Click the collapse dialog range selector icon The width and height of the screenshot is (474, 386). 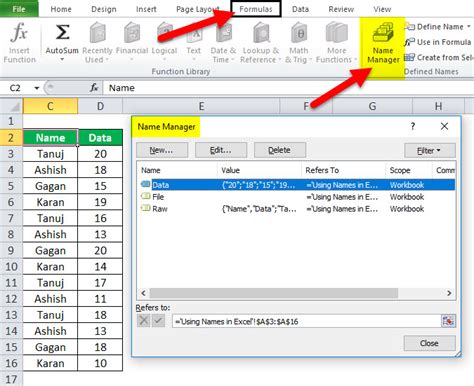click(448, 321)
